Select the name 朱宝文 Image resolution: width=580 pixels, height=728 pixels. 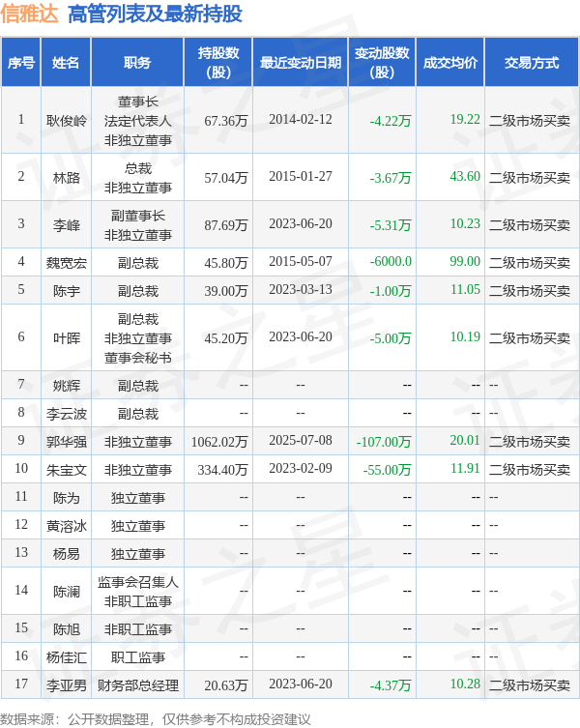click(x=67, y=470)
